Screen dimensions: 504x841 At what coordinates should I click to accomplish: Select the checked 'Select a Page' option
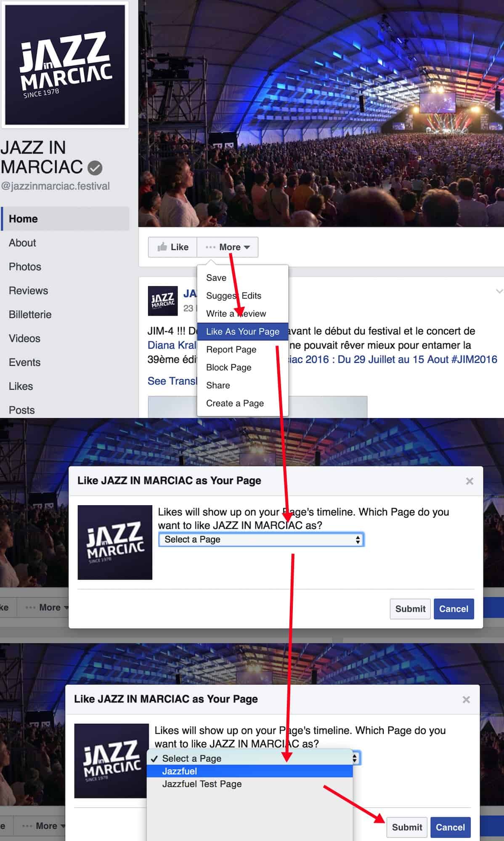(x=250, y=758)
